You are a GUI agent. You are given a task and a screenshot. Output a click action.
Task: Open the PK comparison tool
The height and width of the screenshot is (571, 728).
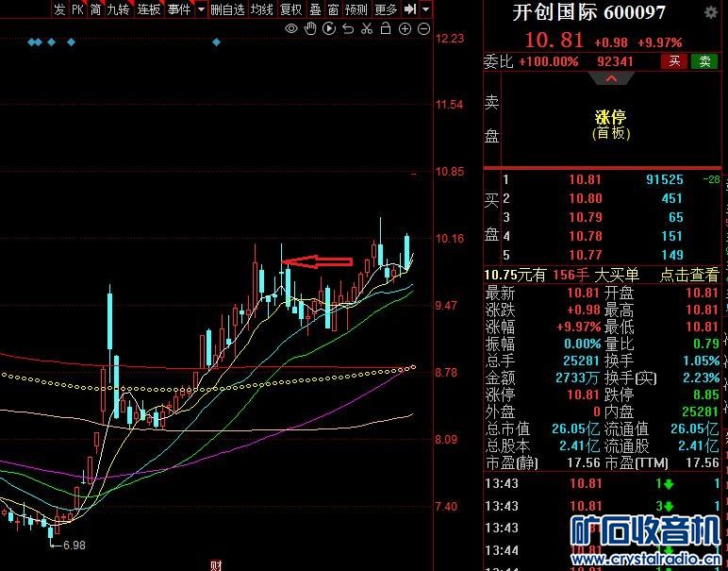tap(77, 8)
